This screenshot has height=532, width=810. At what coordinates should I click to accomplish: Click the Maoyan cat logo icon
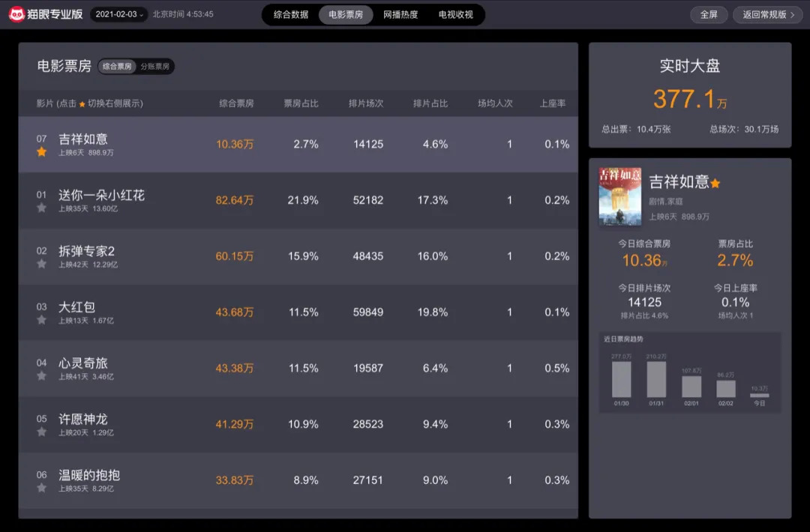click(x=16, y=14)
